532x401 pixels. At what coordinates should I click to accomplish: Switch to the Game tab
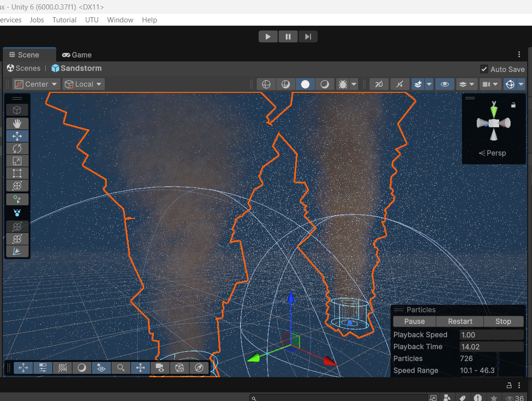(x=77, y=55)
